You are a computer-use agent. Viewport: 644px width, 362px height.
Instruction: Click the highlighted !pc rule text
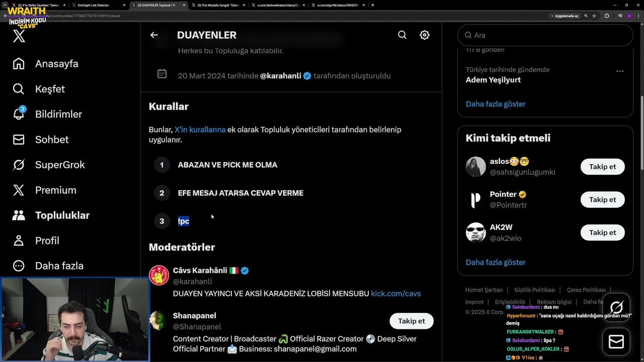click(184, 221)
